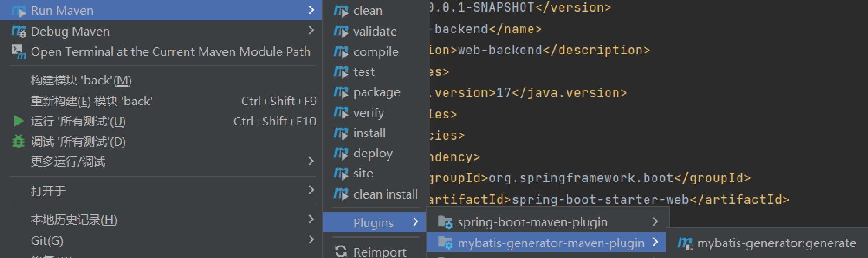Expand the 更多运行/调试 submenu arrow
The height and width of the screenshot is (258, 868).
[x=311, y=162]
